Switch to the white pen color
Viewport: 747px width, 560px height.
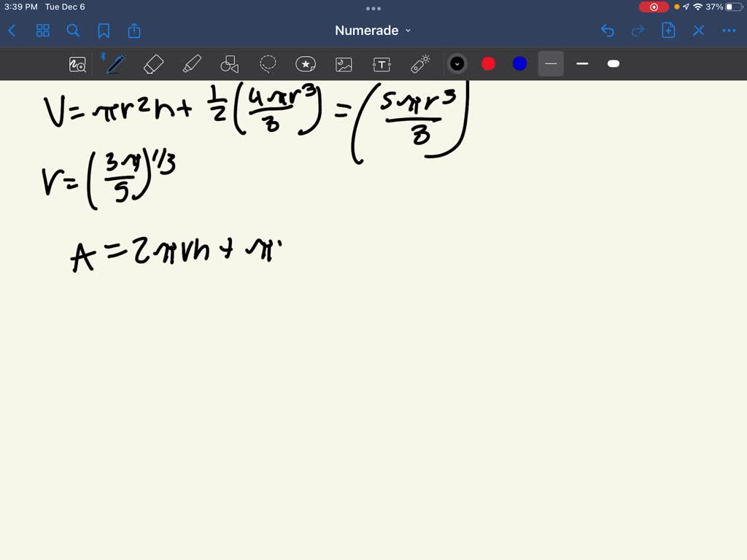pos(613,63)
